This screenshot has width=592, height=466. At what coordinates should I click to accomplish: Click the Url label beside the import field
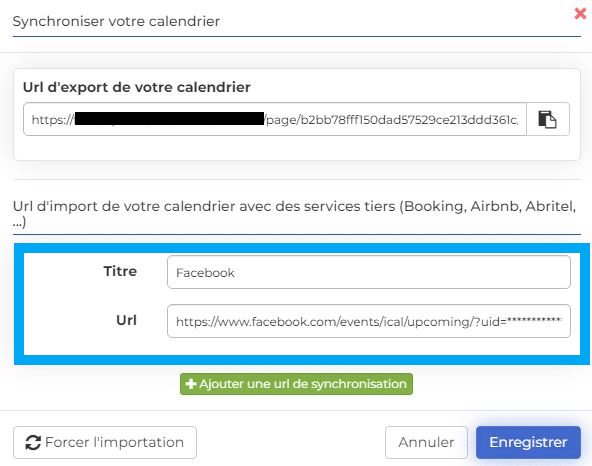126,320
